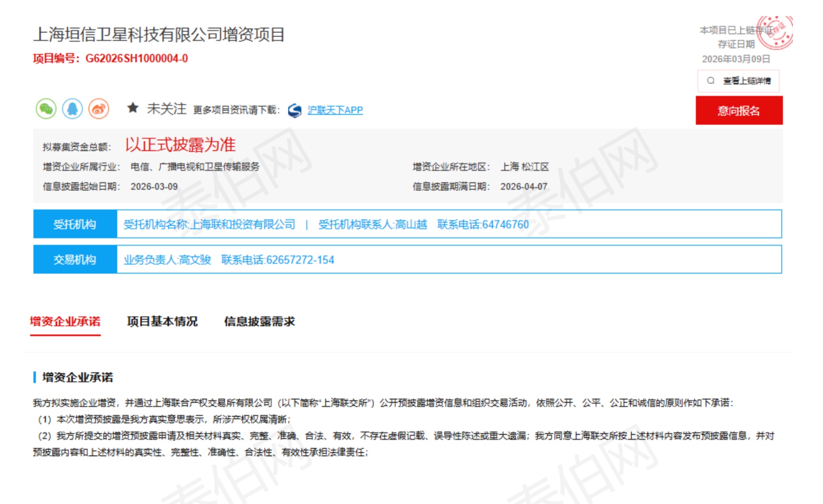Click the blue 交易机构 label
The height and width of the screenshot is (504, 823).
(75, 260)
